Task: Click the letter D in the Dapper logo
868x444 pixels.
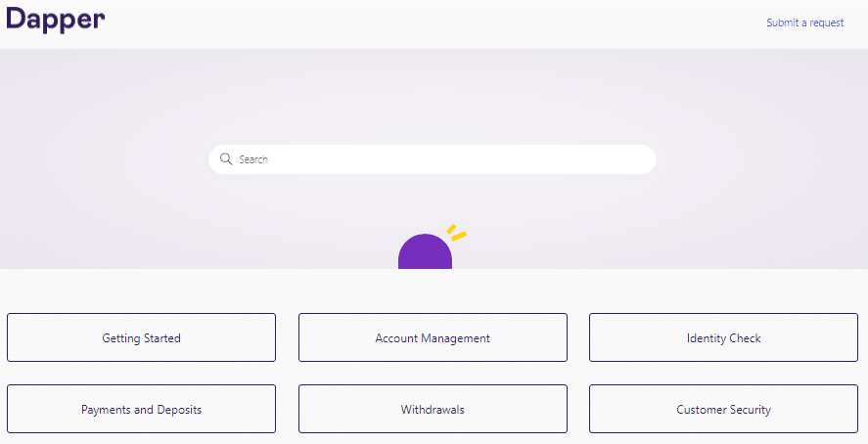Action: coord(17,19)
